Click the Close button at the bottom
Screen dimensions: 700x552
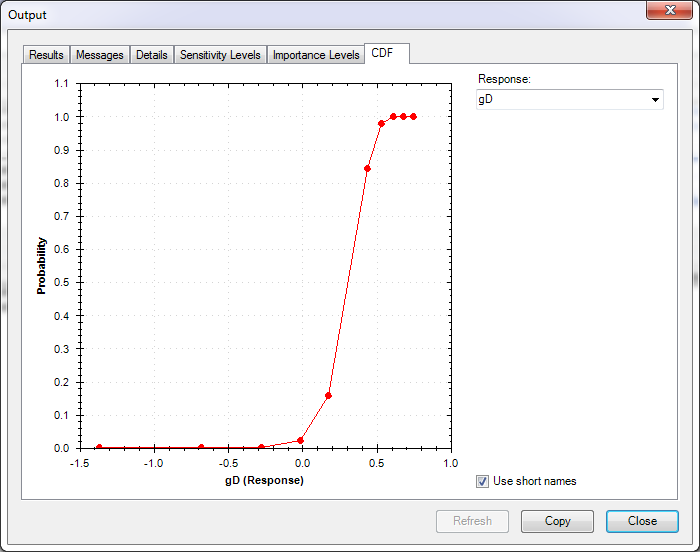tap(642, 521)
